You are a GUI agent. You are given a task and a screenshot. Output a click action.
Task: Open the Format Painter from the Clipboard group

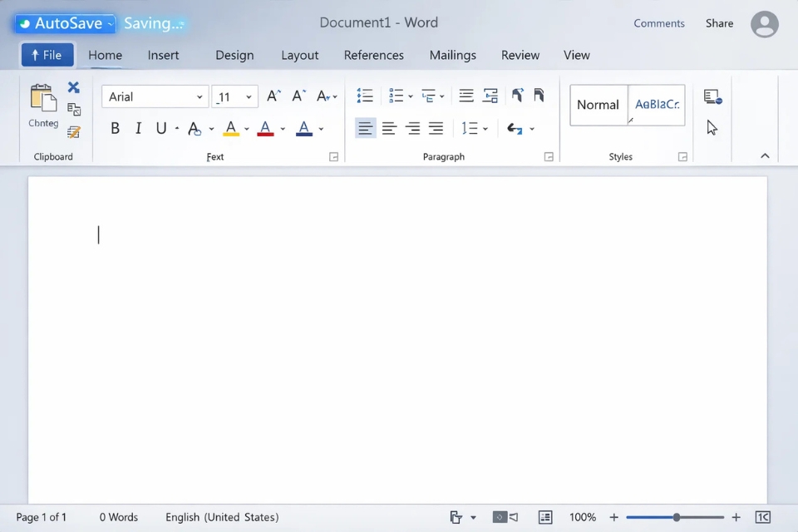pyautogui.click(x=73, y=131)
